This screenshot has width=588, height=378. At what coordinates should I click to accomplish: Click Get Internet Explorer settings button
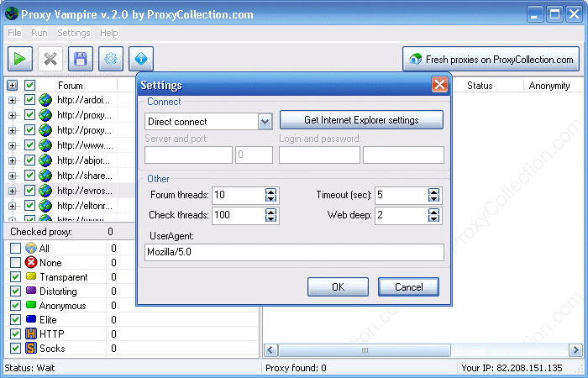(x=361, y=120)
